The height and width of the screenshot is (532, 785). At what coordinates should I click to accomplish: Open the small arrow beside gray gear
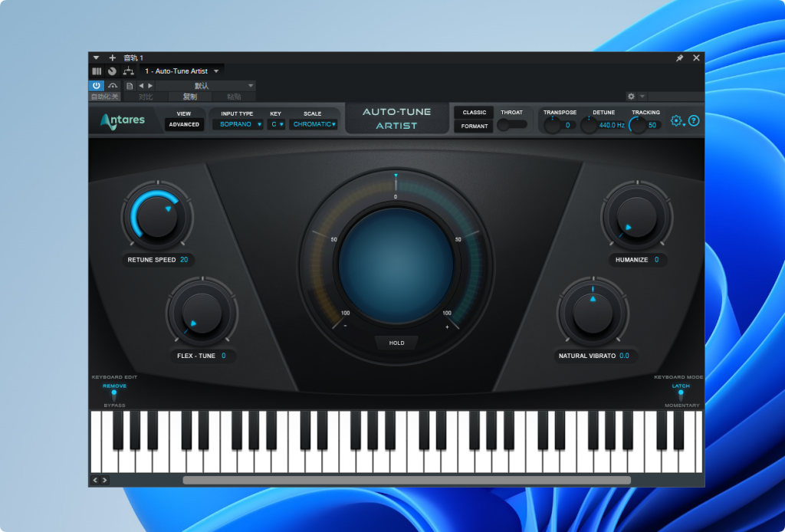[x=642, y=96]
